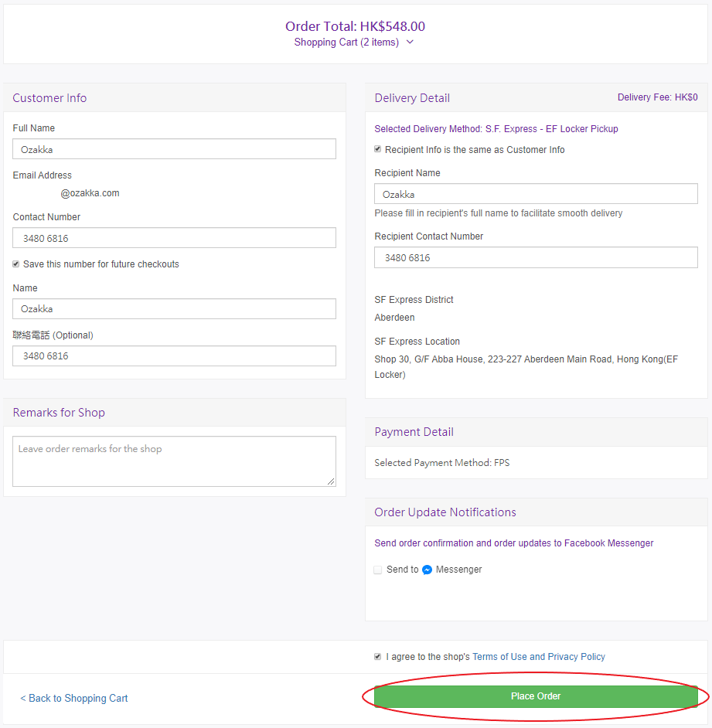Viewport: 712px width, 728px height.
Task: Click the Remarks for Shop text area
Action: click(x=174, y=461)
